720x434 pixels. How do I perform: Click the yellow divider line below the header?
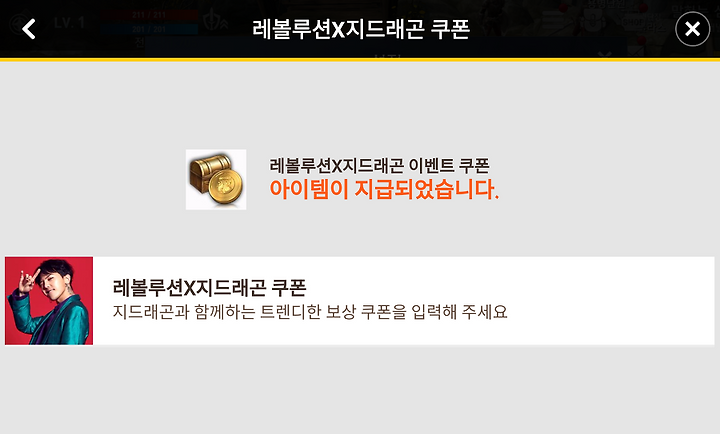(360, 59)
